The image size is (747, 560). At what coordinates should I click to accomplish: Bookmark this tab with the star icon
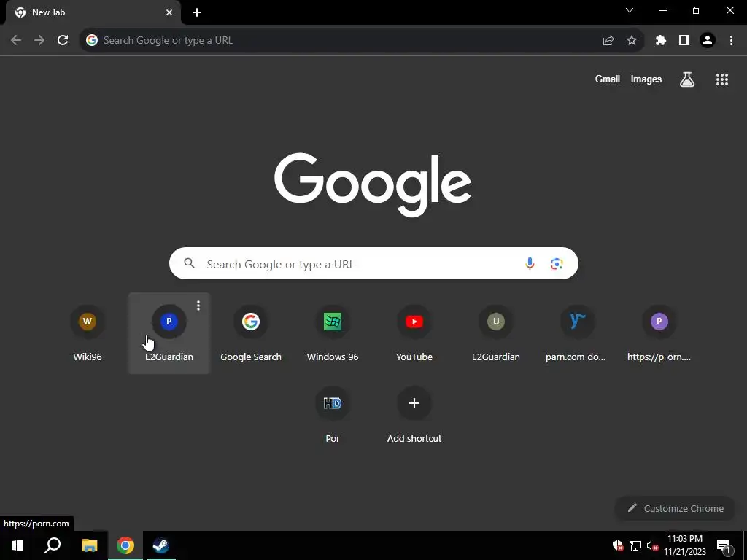click(x=632, y=41)
